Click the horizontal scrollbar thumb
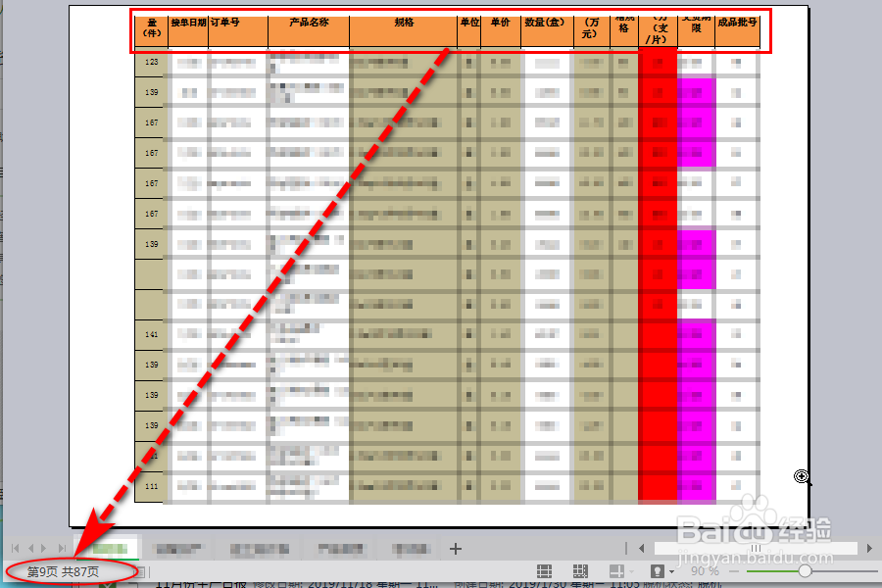The image size is (882, 588). (756, 548)
